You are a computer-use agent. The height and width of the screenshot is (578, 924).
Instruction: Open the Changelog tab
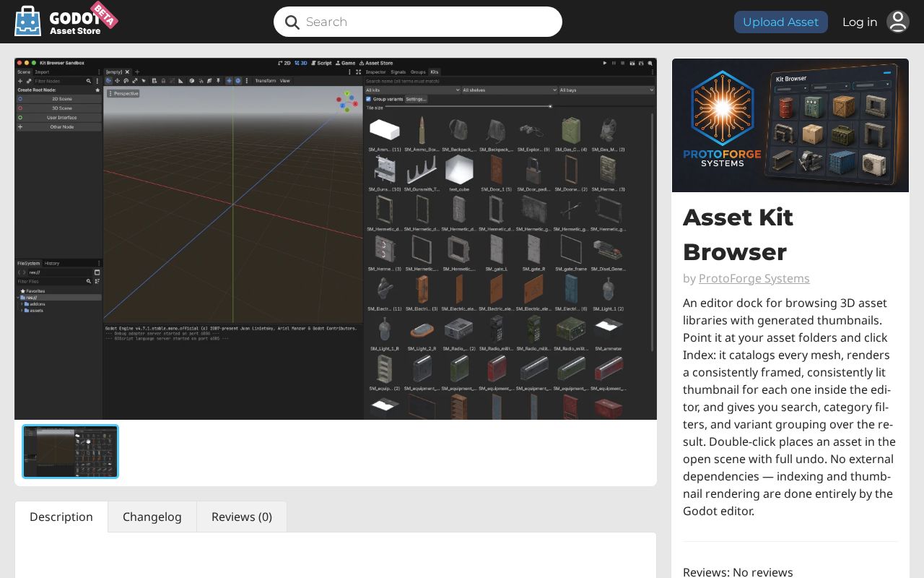coord(152,517)
